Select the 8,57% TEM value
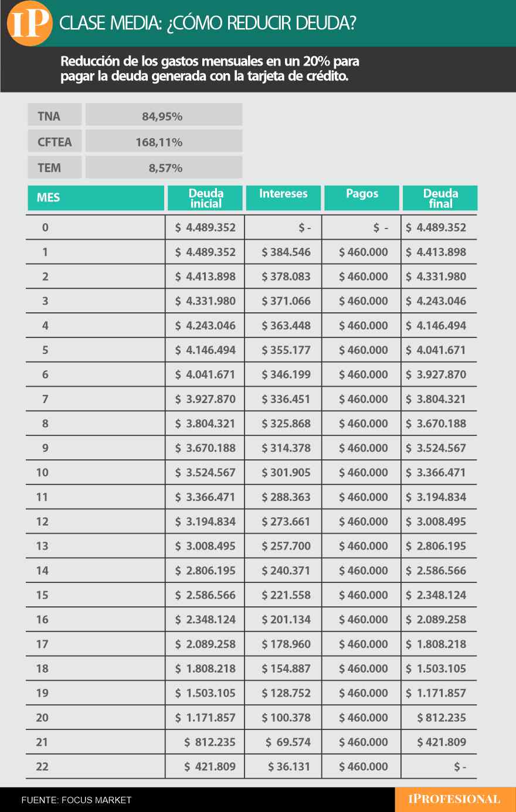Screen dimensions: 516x812 (165, 168)
